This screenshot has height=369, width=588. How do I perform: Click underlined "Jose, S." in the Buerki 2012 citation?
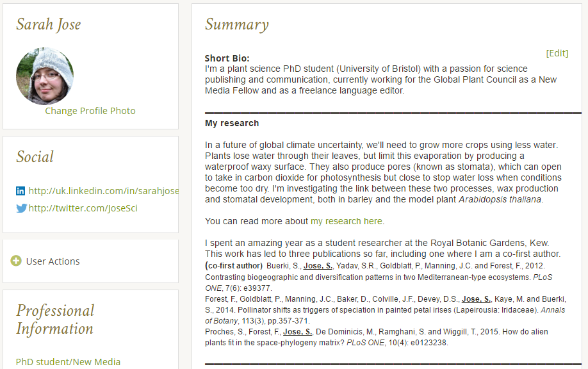click(318, 265)
